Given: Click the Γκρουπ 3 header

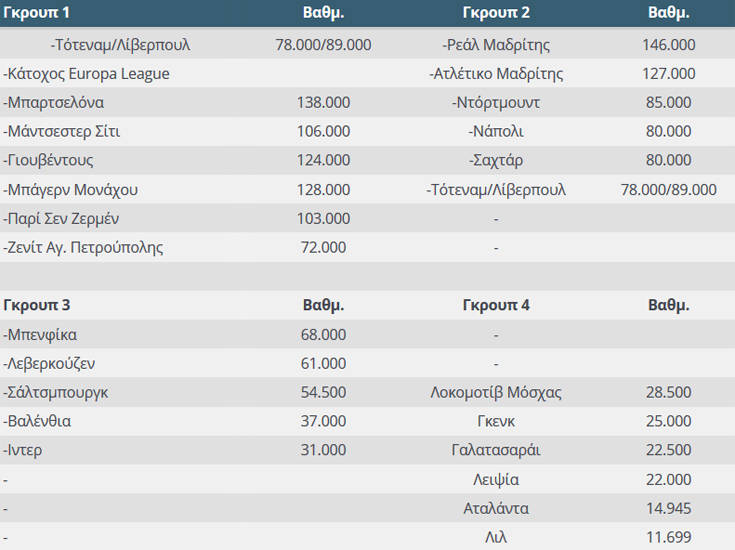Looking at the screenshot, I should [37, 305].
